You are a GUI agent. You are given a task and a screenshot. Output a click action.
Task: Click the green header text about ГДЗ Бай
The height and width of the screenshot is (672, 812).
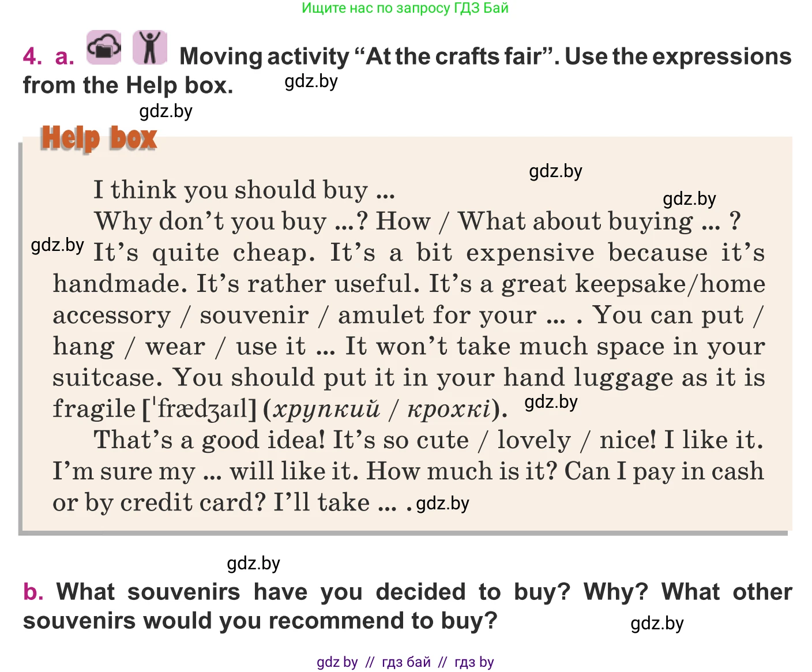[405, 8]
